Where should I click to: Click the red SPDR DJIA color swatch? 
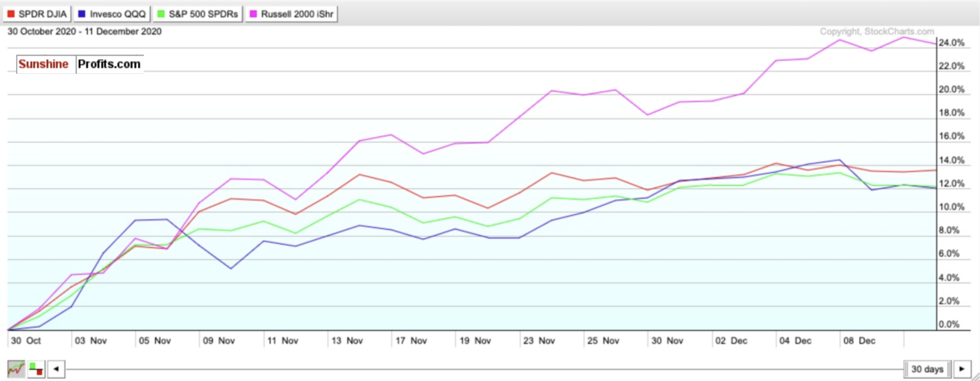click(11, 14)
